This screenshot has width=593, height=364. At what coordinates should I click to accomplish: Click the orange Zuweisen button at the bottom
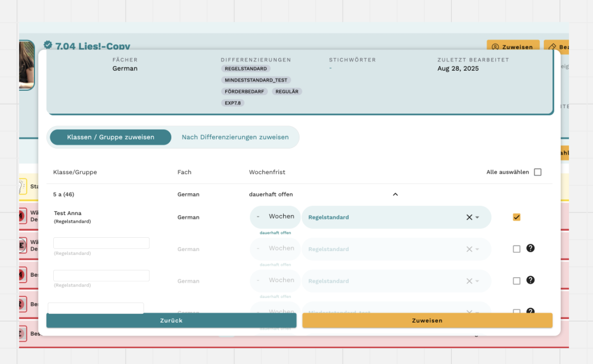427,321
